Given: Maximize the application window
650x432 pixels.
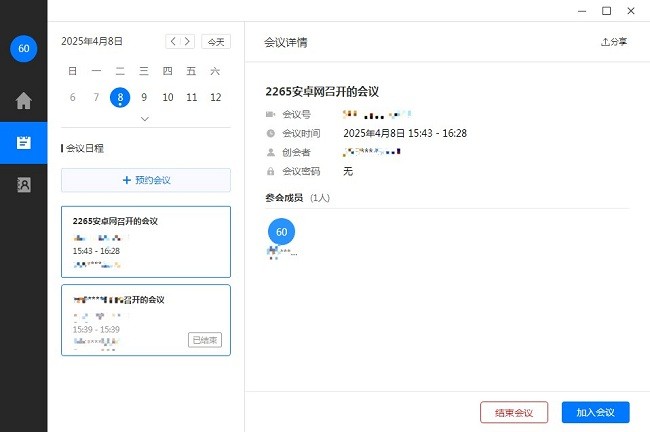Looking at the screenshot, I should tap(606, 11).
